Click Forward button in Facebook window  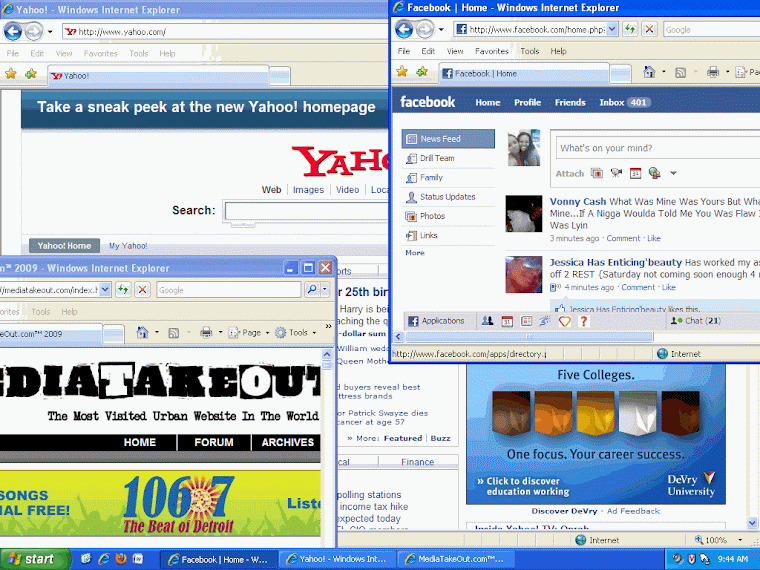425,30
